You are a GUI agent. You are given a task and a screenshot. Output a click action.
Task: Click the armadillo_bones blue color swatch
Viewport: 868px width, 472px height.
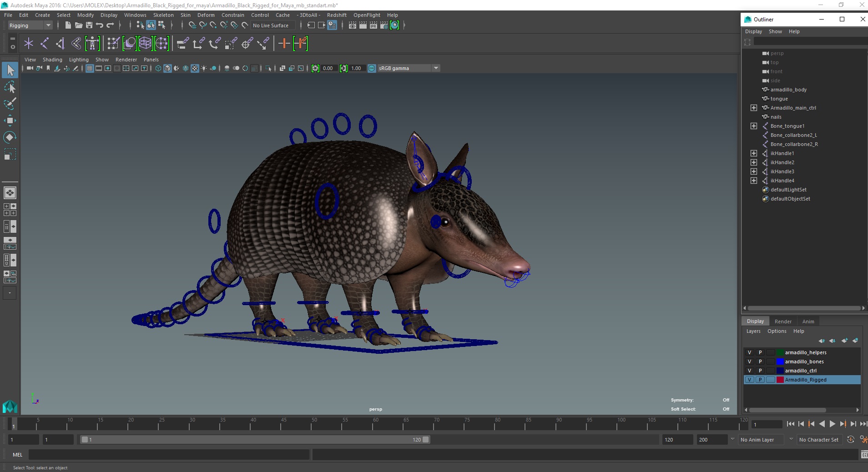click(780, 362)
